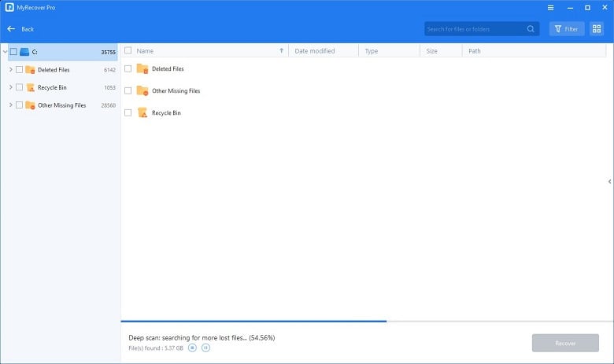Image resolution: width=614 pixels, height=364 pixels.
Task: Tick the select-all checkbox in header
Action: [128, 50]
